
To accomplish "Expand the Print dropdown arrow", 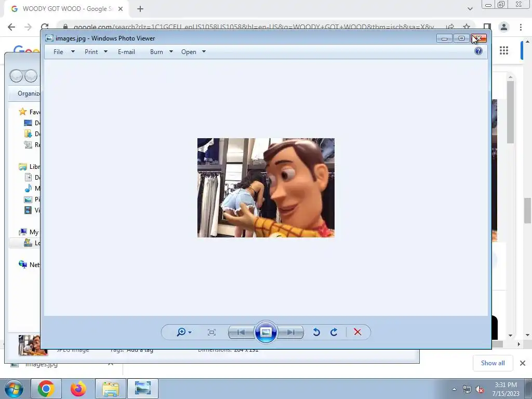I will [105, 51].
